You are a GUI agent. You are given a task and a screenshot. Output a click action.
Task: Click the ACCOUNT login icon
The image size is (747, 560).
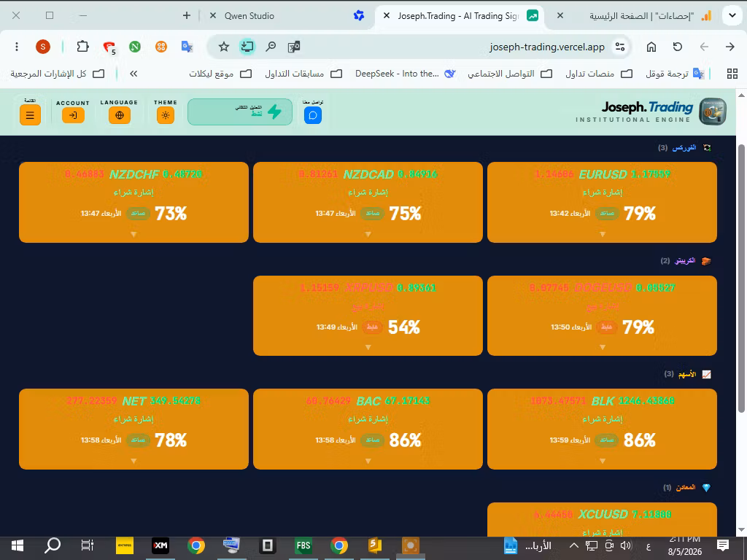[73, 115]
